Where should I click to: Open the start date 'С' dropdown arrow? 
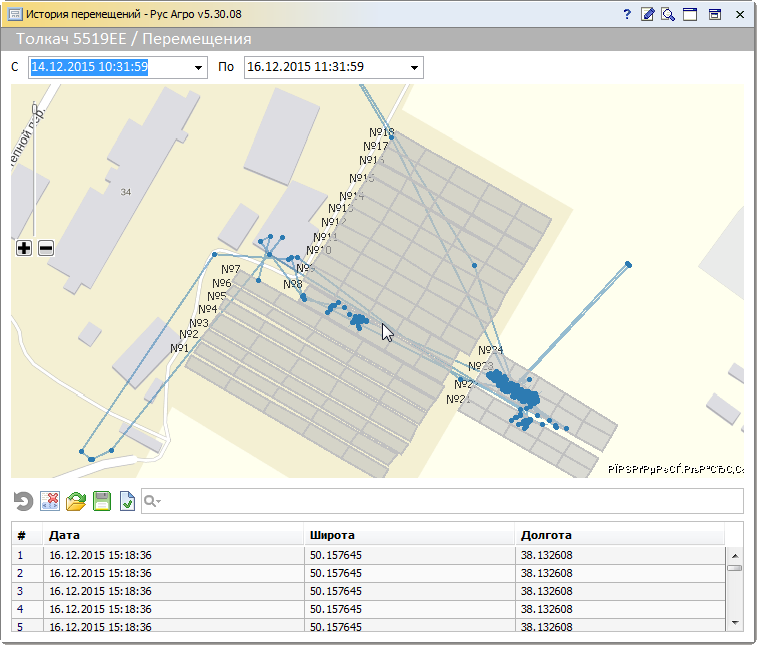pyautogui.click(x=198, y=68)
